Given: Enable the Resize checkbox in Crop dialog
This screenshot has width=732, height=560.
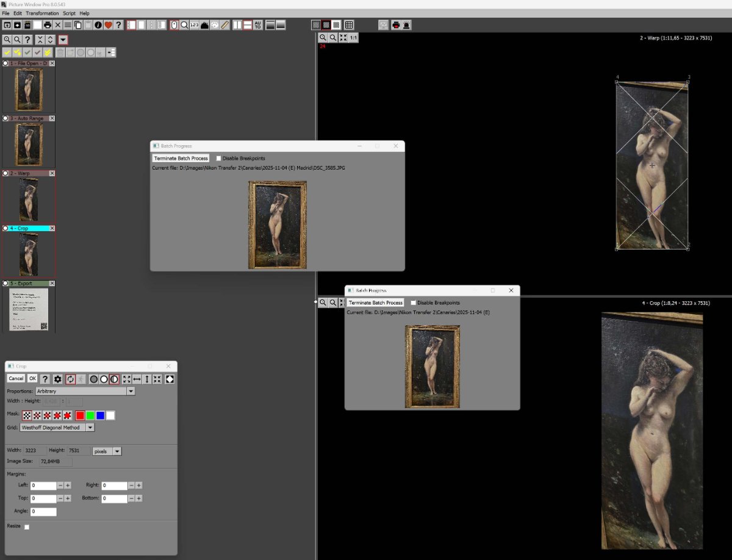Looking at the screenshot, I should point(27,527).
